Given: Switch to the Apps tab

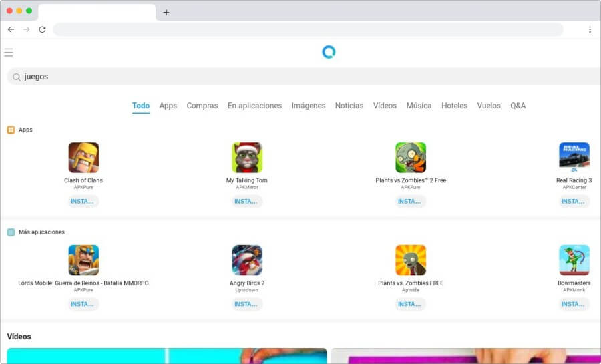Looking at the screenshot, I should pyautogui.click(x=168, y=106).
